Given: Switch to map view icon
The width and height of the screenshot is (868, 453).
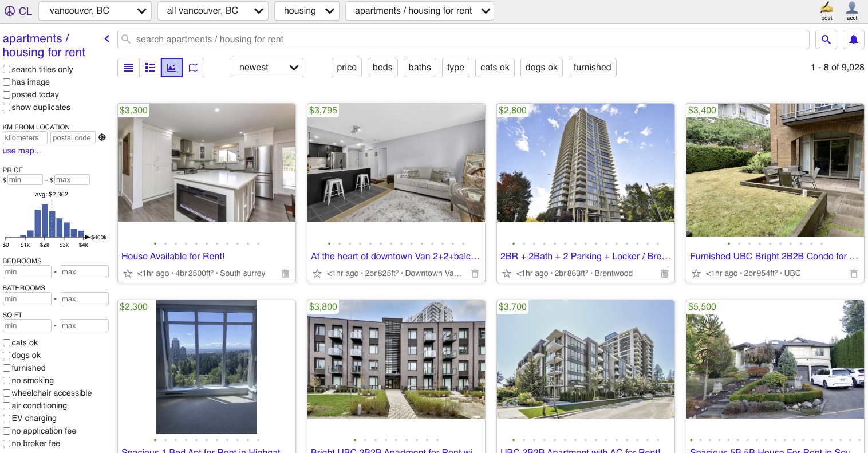Looking at the screenshot, I should point(194,68).
